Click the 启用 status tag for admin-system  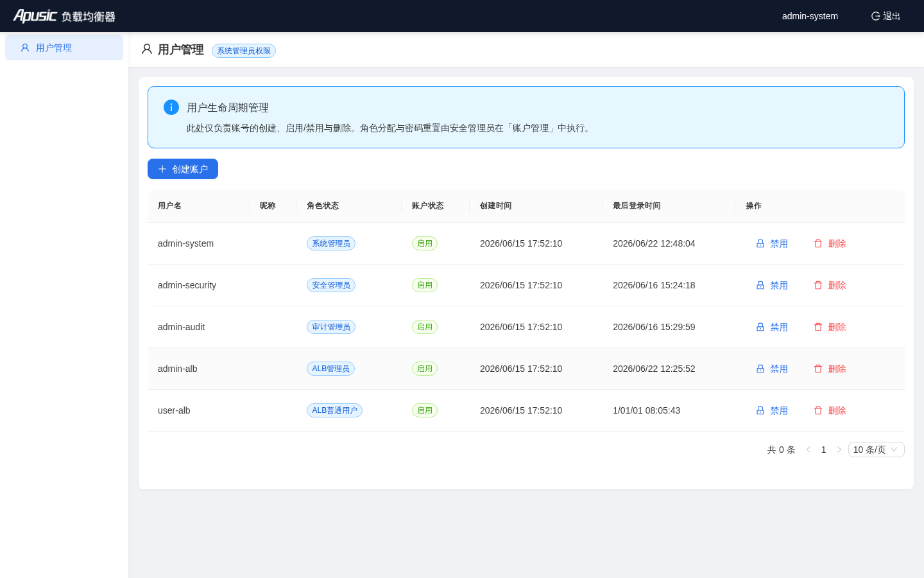point(425,243)
